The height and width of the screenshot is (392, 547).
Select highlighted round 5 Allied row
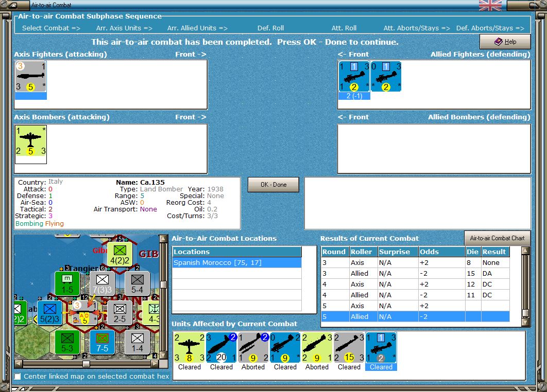coord(415,317)
